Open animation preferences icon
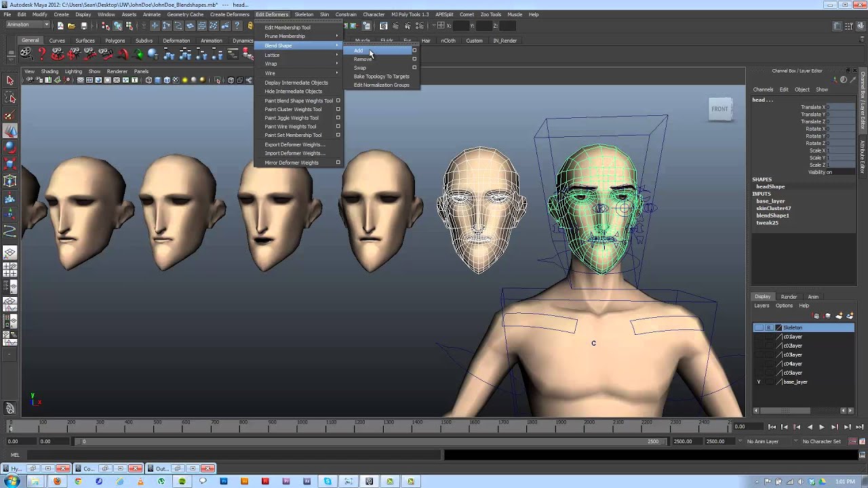The width and height of the screenshot is (868, 488). pos(861,441)
